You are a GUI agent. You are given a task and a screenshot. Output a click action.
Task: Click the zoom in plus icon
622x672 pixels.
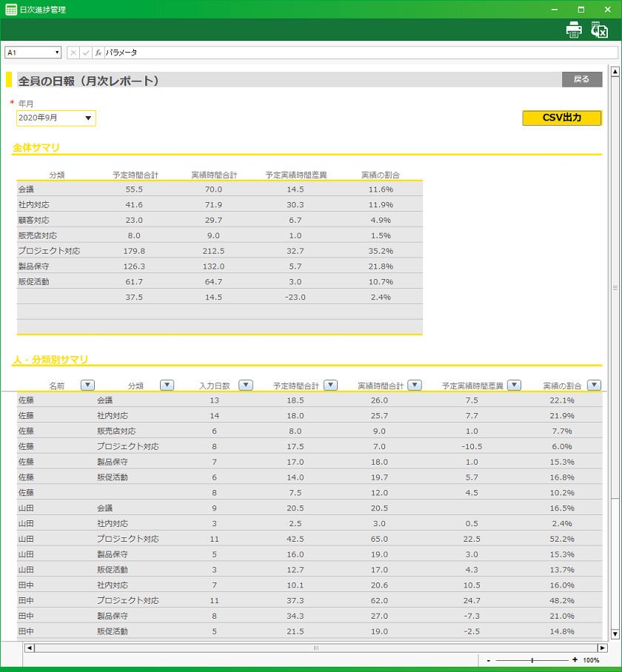(x=575, y=659)
